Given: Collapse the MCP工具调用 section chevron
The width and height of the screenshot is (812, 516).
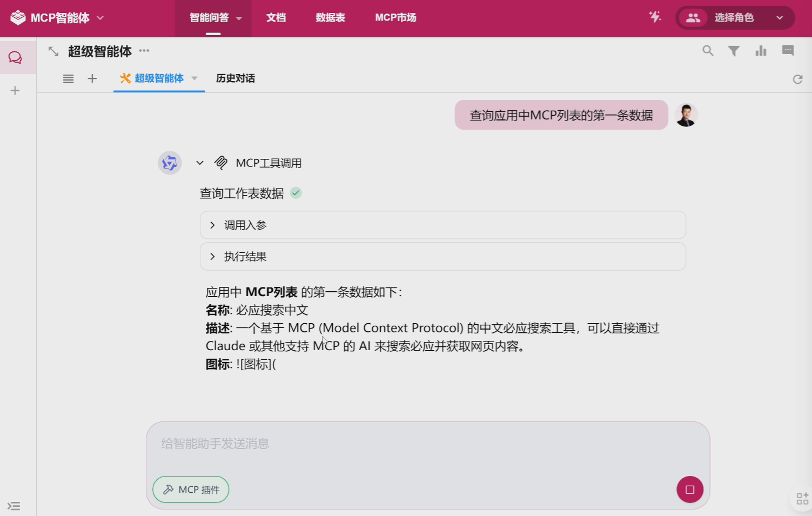Looking at the screenshot, I should click(x=200, y=163).
